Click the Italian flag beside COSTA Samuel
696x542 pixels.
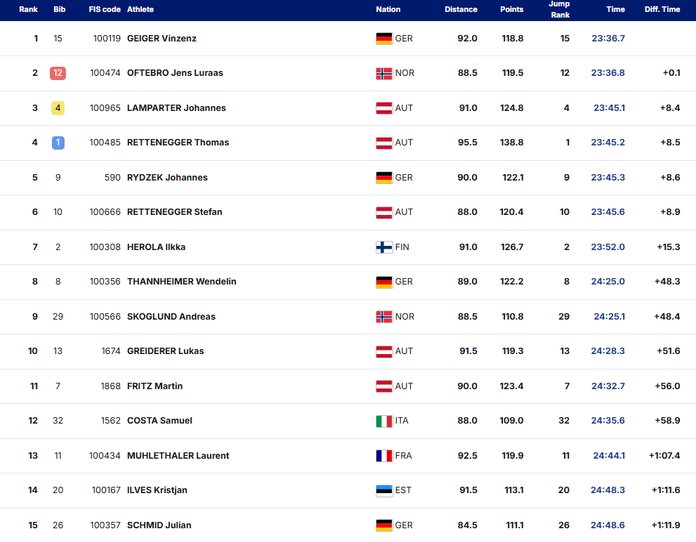click(383, 421)
